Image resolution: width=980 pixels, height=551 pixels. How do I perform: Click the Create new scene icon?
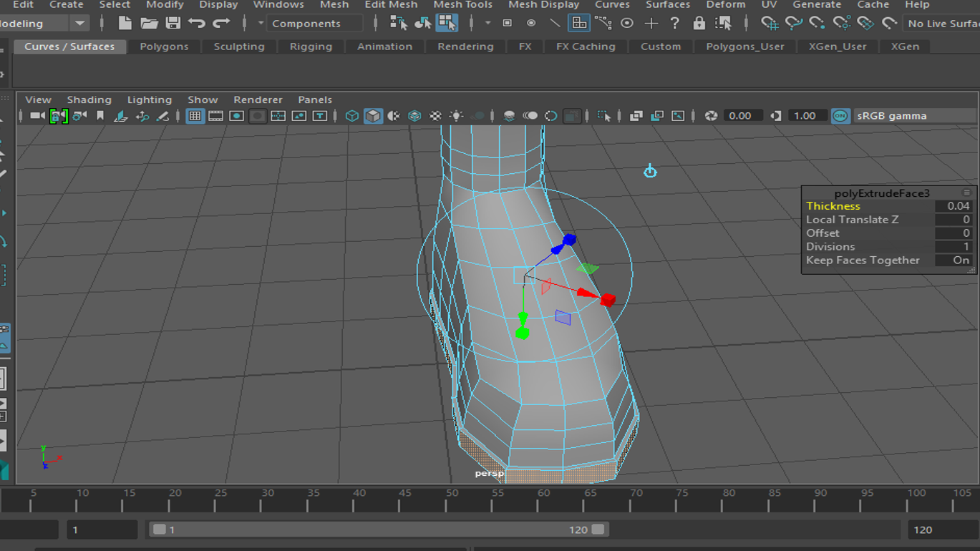tap(125, 23)
